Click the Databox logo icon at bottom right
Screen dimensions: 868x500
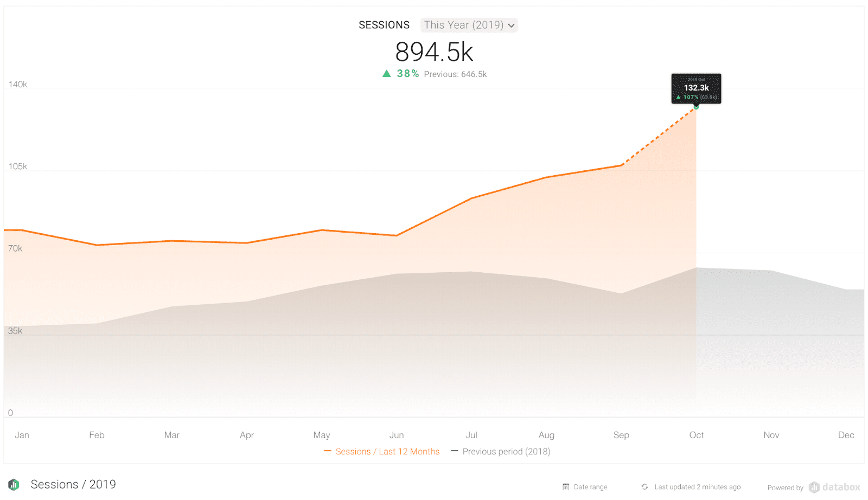coord(814,487)
